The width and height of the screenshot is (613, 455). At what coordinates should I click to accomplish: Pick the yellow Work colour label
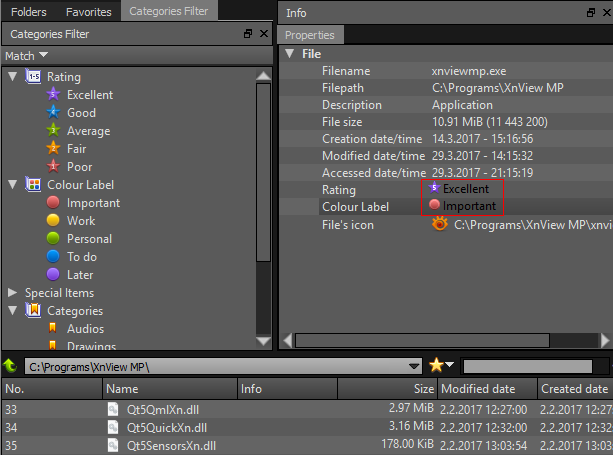(53, 220)
